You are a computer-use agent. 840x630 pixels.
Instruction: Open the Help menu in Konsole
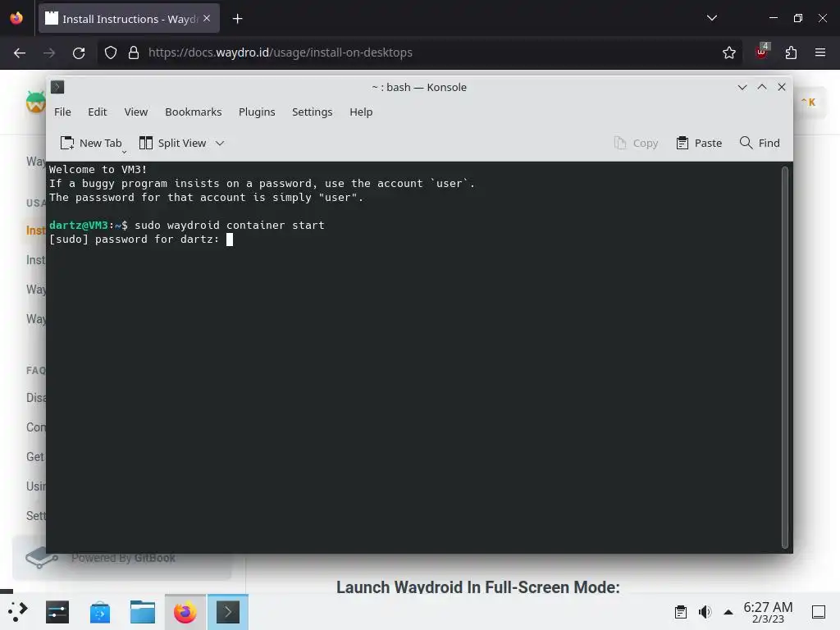[x=361, y=112]
